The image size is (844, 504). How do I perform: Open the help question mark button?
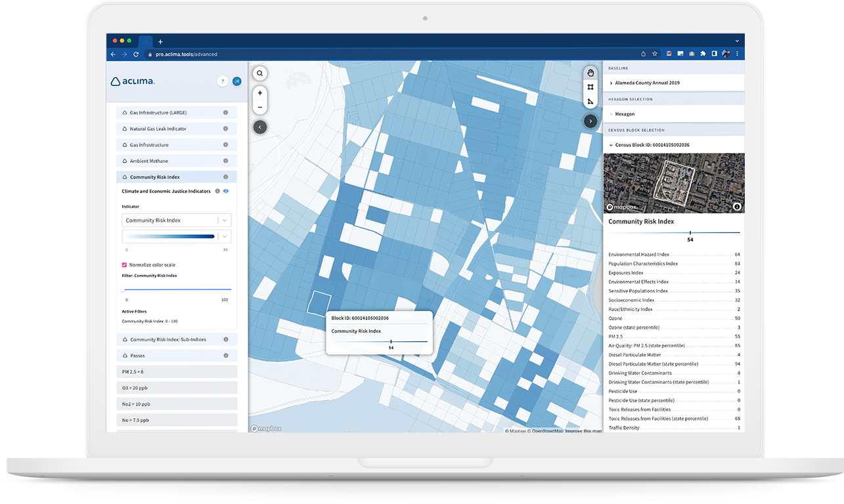(223, 81)
